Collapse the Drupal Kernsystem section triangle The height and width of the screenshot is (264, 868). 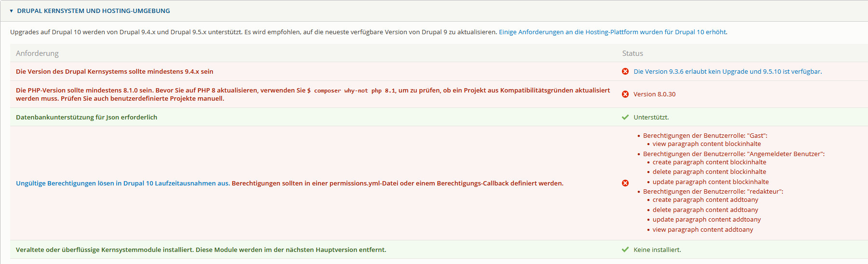point(11,11)
